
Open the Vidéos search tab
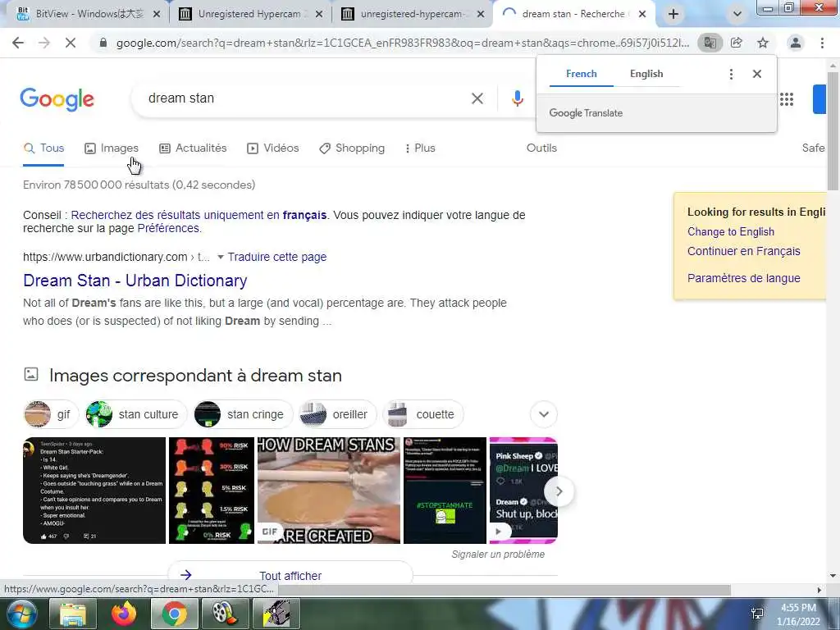[272, 148]
